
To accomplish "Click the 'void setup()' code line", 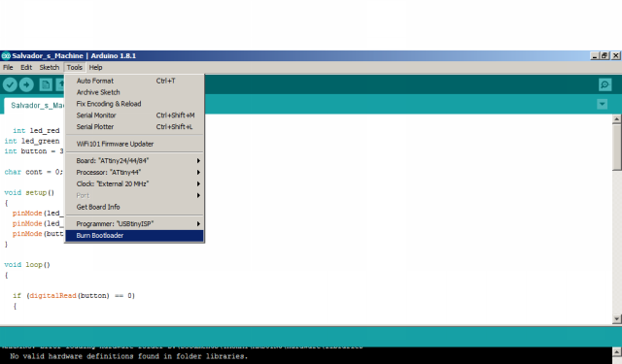I will point(29,192).
